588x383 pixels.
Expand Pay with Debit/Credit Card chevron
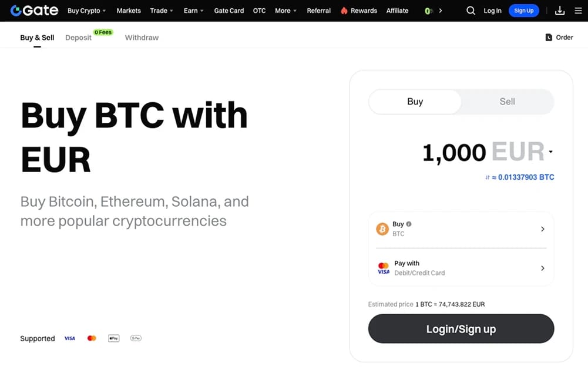click(542, 268)
